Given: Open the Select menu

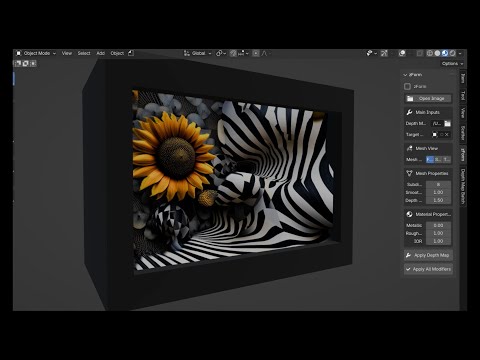Looking at the screenshot, I should (x=84, y=53).
